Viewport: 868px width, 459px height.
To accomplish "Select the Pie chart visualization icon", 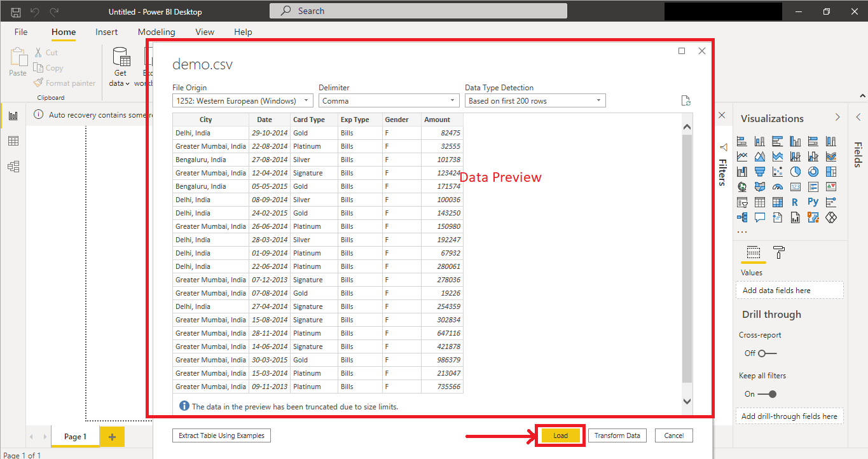I will click(796, 171).
